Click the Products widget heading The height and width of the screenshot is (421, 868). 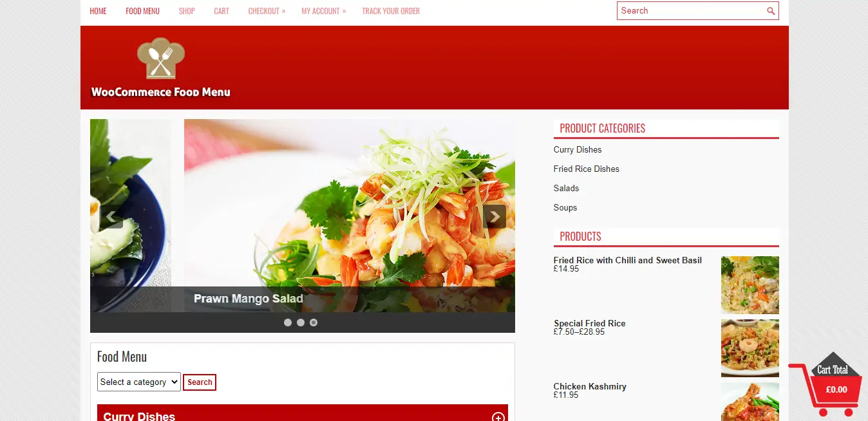[581, 236]
